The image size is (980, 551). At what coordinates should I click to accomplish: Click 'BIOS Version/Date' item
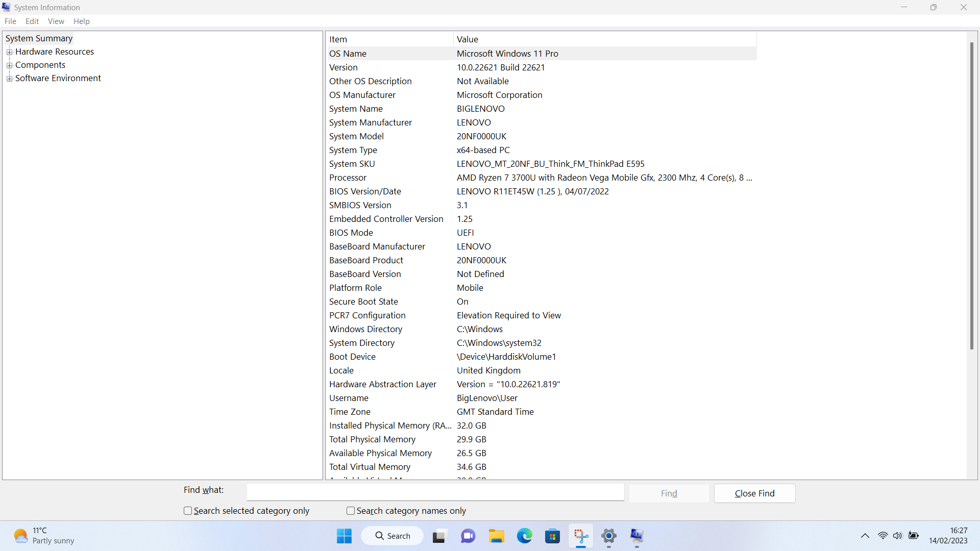click(x=365, y=191)
